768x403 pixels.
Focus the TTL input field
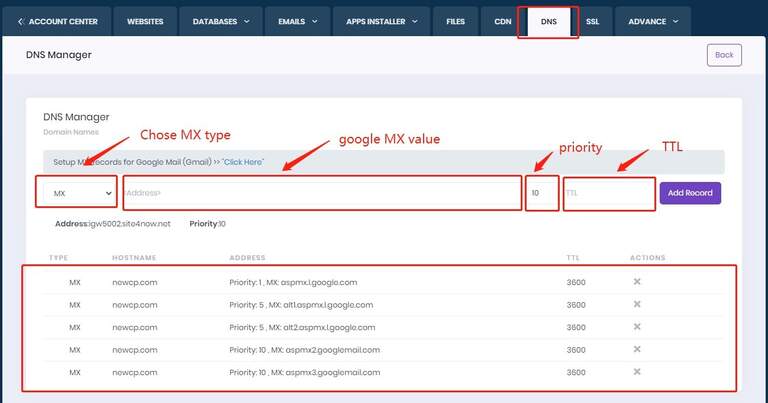coord(609,193)
